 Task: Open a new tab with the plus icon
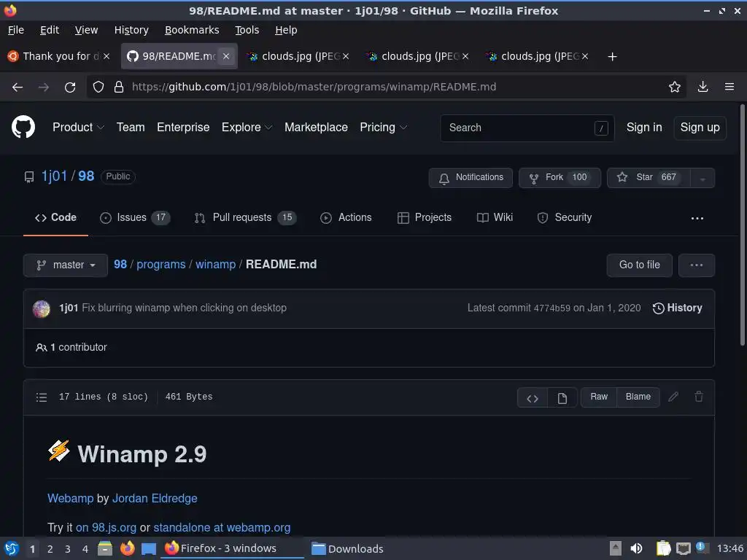612,57
